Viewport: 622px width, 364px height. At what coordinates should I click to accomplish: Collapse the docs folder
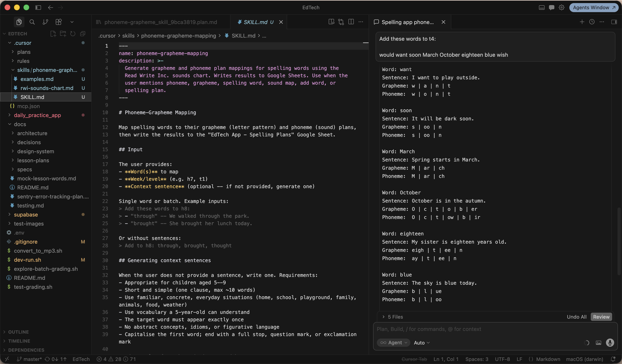pyautogui.click(x=46, y=124)
